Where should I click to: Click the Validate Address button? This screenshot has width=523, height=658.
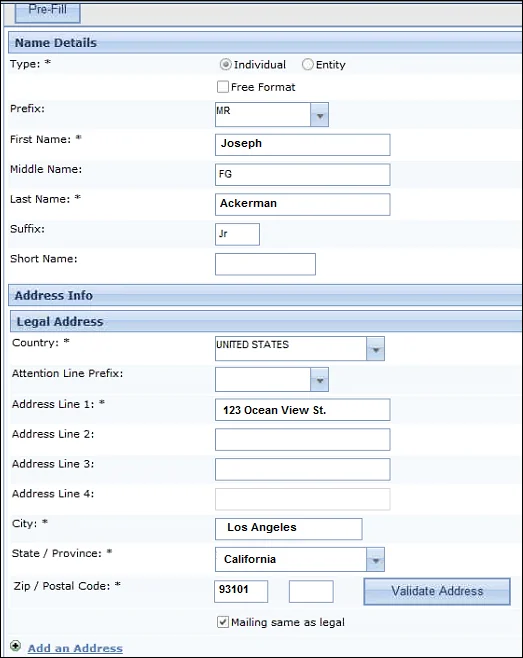point(437,591)
